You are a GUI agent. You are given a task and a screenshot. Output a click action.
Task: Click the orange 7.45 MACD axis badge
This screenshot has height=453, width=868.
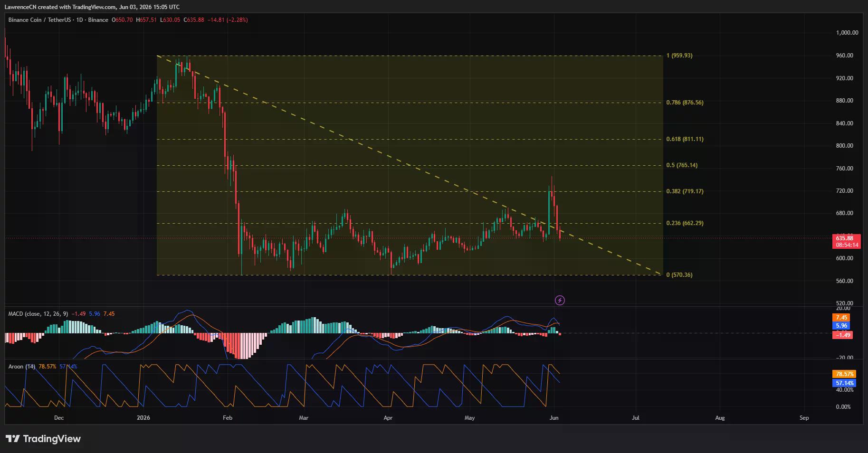tap(841, 318)
